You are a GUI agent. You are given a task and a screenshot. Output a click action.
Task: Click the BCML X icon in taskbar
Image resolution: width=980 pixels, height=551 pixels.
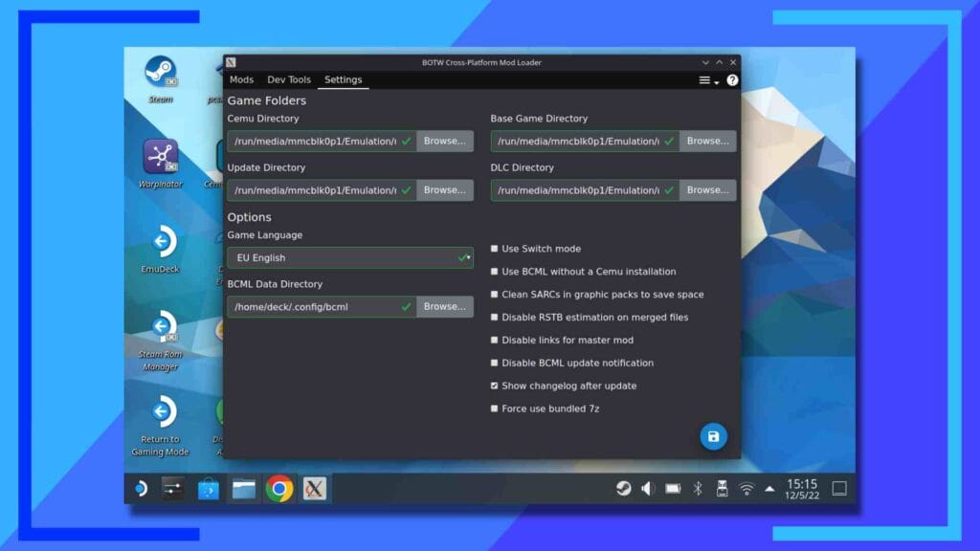click(x=314, y=489)
